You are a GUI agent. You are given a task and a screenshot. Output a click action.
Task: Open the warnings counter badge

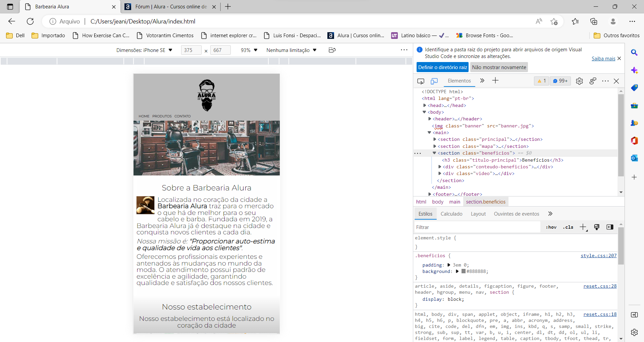pos(541,81)
